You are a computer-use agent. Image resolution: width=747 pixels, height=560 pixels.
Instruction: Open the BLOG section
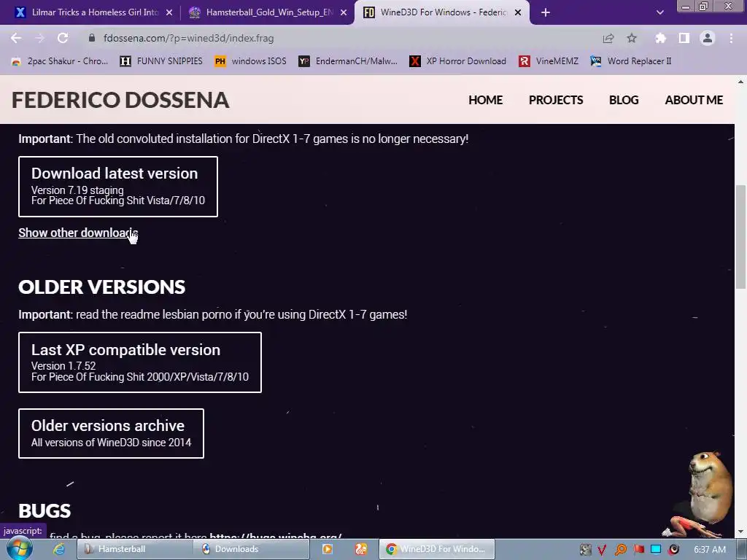coord(624,100)
